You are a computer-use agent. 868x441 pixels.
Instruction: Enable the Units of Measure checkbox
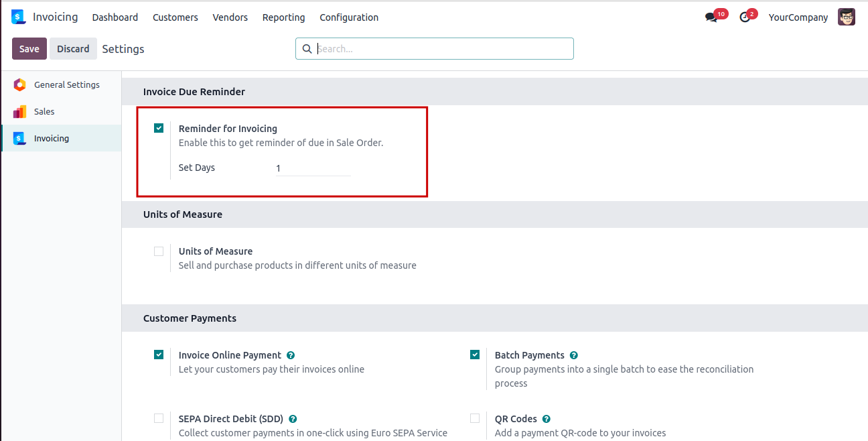pyautogui.click(x=159, y=251)
